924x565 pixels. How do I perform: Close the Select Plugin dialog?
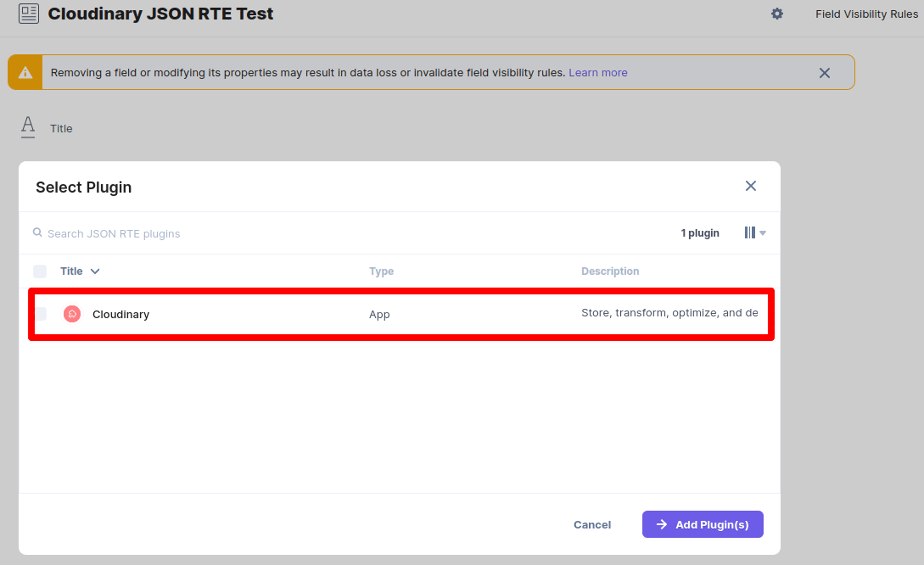click(750, 186)
